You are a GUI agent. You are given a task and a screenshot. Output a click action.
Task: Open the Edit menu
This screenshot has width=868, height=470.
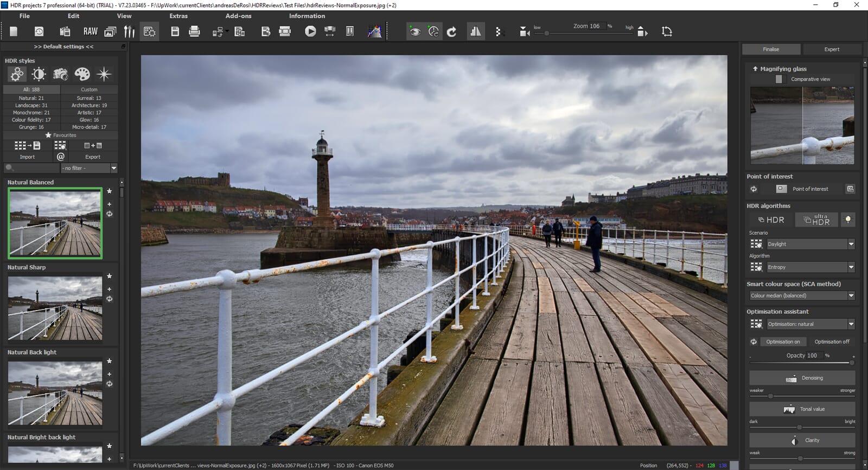pyautogui.click(x=74, y=16)
